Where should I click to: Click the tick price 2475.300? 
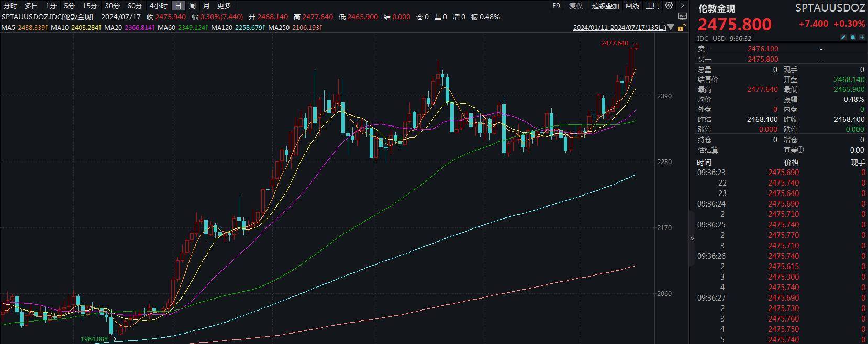tap(784, 277)
